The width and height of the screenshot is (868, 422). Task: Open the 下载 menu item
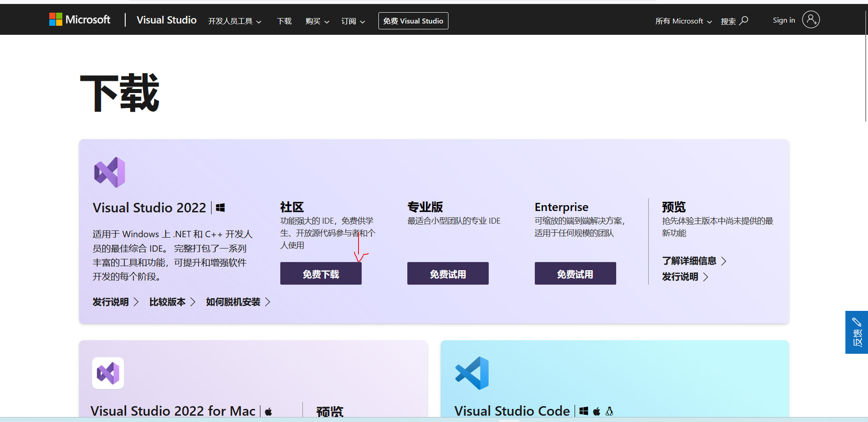[284, 21]
